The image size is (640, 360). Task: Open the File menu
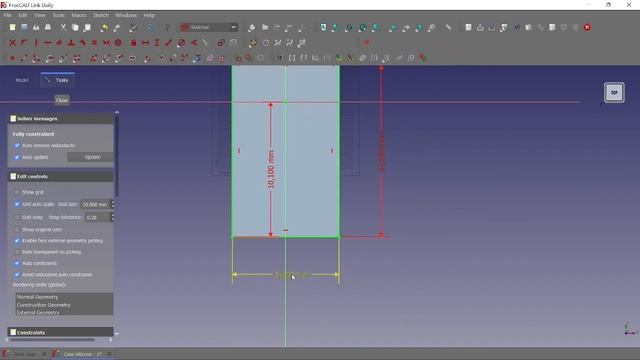tap(7, 15)
